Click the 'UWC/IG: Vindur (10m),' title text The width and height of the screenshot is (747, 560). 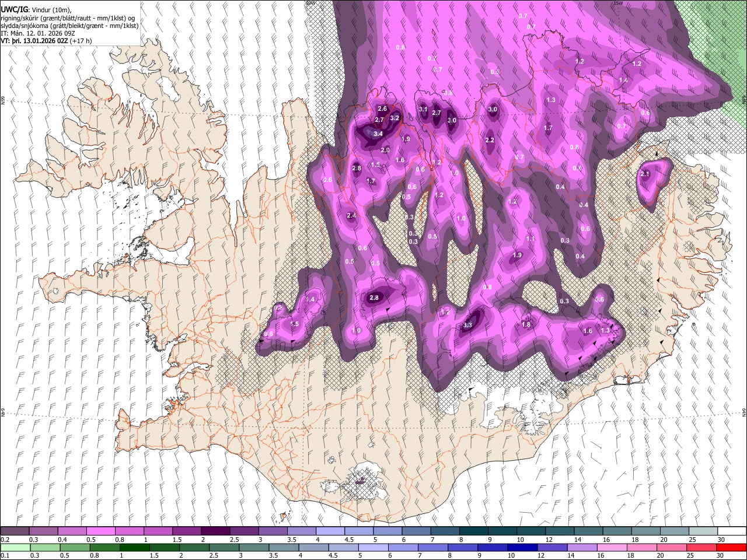click(x=36, y=10)
